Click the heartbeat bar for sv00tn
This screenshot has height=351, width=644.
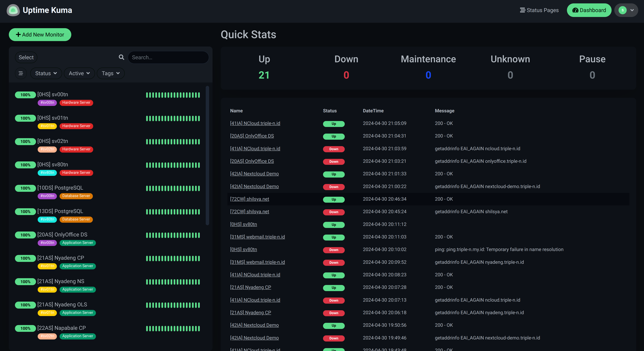coord(173,95)
